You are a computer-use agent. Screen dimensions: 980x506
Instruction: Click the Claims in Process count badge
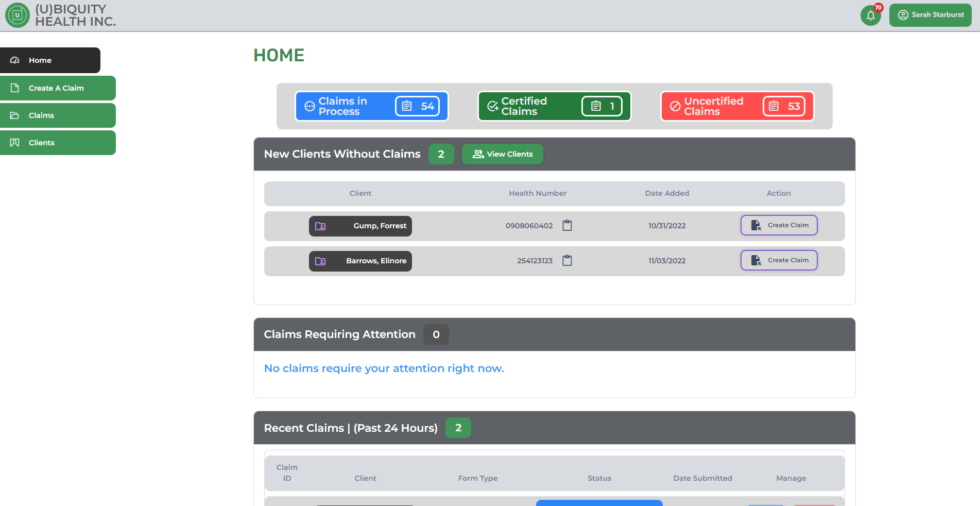pyautogui.click(x=417, y=106)
